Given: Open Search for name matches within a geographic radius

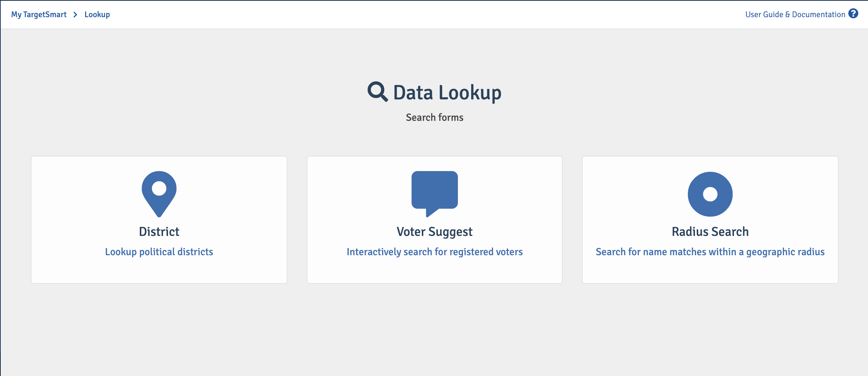Looking at the screenshot, I should pos(710,252).
